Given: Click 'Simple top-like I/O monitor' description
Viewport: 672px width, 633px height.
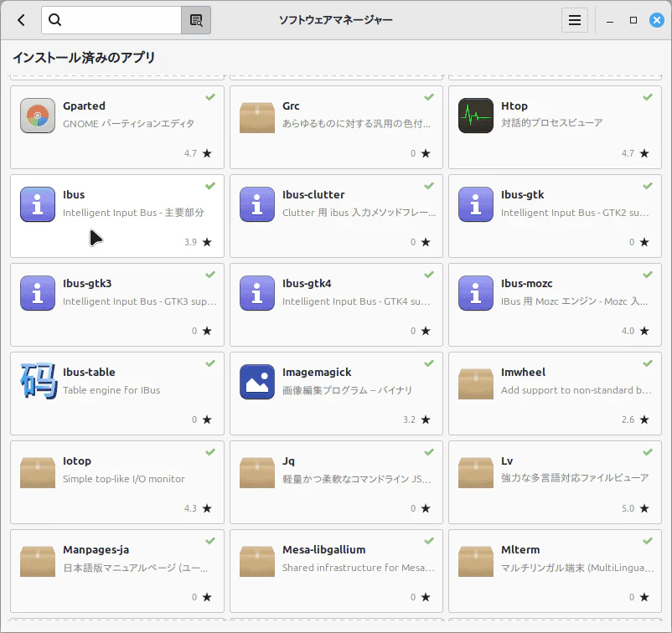Looking at the screenshot, I should [124, 479].
